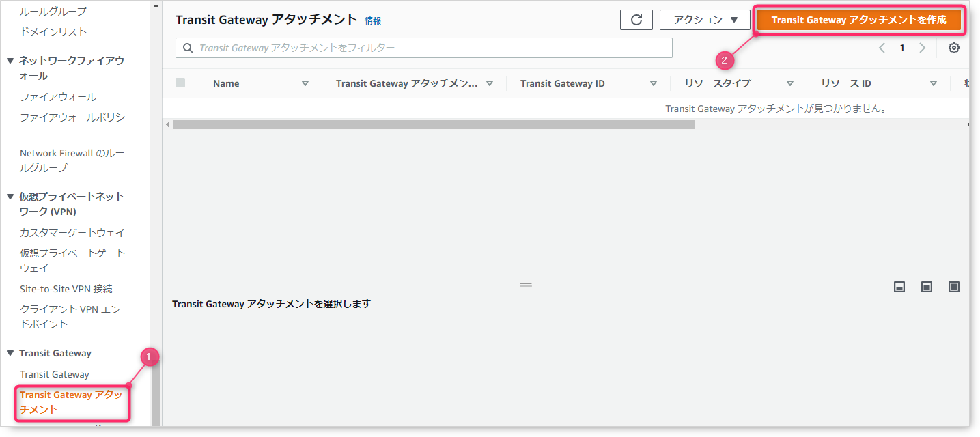The height and width of the screenshot is (437, 980).
Task: Sort by リソース ID column arrow
Action: pyautogui.click(x=934, y=83)
